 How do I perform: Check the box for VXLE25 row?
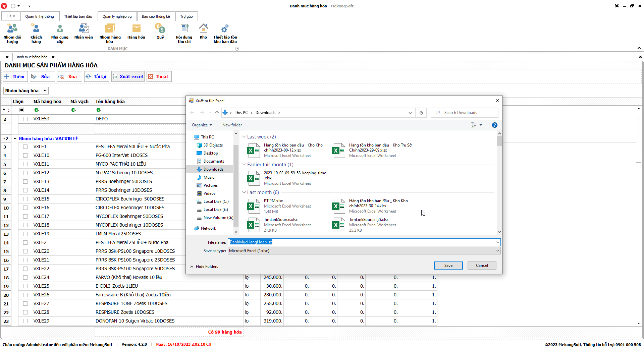click(25, 286)
